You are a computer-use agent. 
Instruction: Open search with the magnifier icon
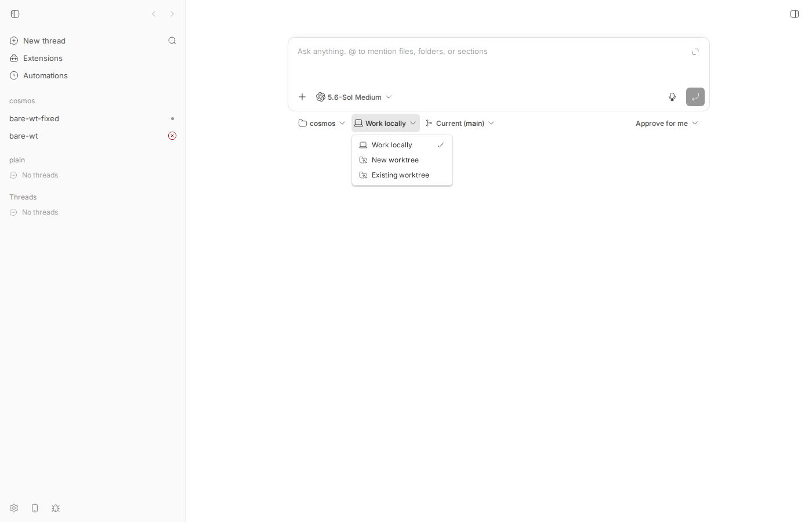172,41
